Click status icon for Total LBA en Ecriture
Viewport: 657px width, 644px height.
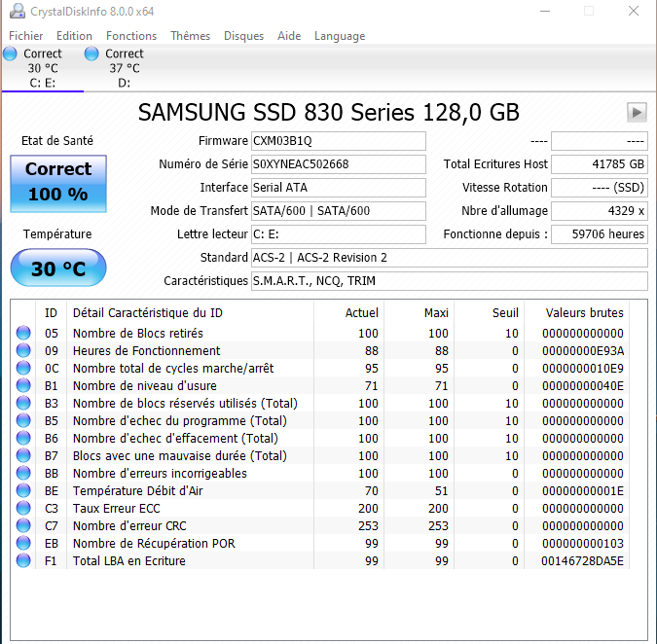23,561
